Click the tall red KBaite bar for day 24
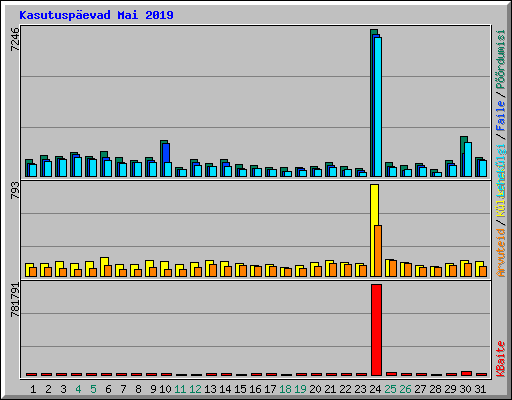This screenshot has height=400, width=512. [x=376, y=330]
